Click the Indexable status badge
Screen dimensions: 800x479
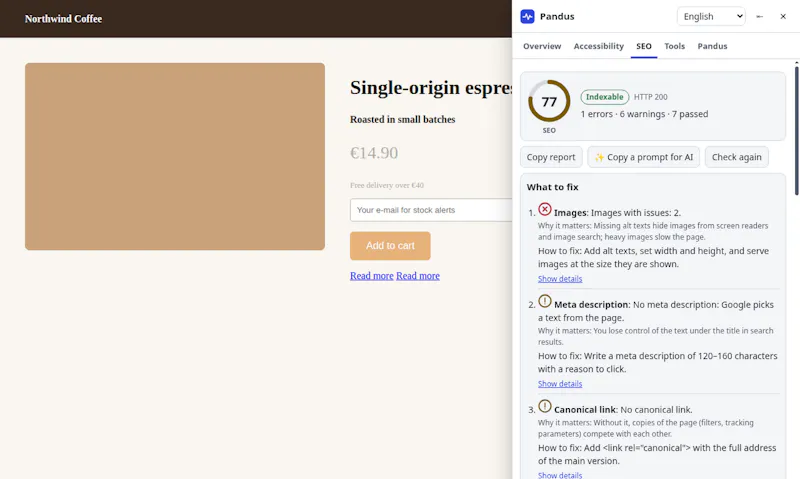(x=605, y=97)
